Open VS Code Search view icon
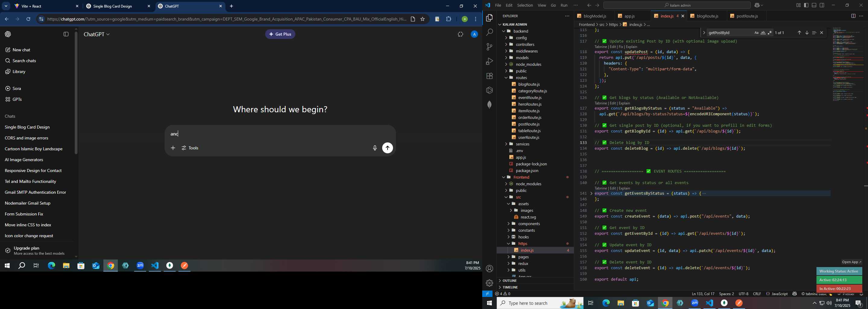868x309 pixels. [489, 32]
